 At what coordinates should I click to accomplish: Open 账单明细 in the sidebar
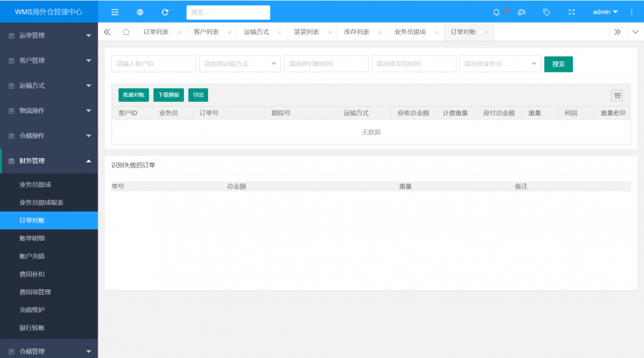pyautogui.click(x=49, y=238)
